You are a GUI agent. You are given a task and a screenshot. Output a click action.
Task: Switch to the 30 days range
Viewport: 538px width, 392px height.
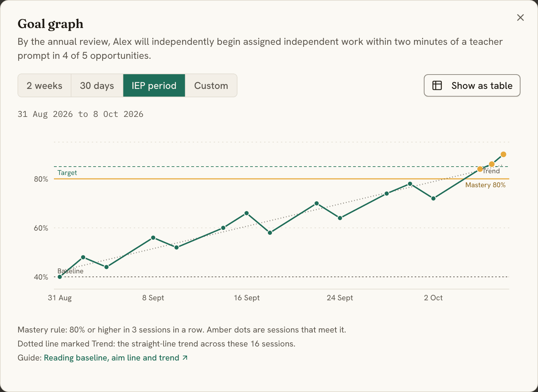point(97,85)
